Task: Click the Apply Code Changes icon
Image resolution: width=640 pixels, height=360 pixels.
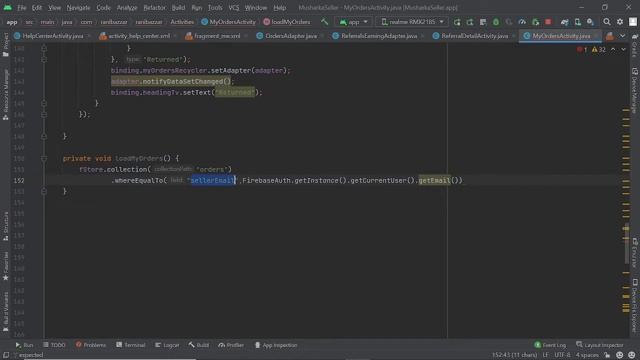Action: [483, 22]
